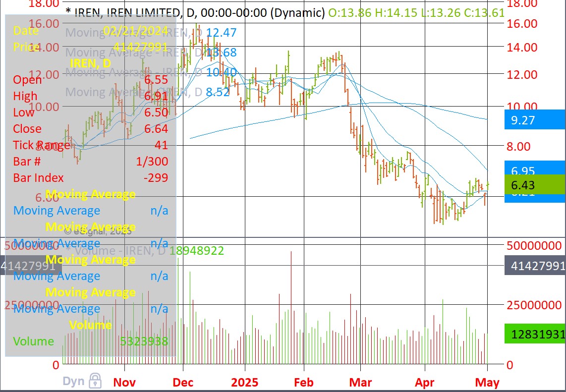Screen dimensions: 566x392
Task: Click the Tick Range value 41
Action: click(162, 145)
